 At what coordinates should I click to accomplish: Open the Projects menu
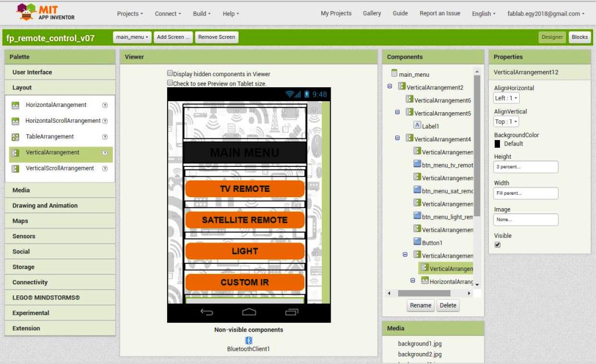point(130,13)
